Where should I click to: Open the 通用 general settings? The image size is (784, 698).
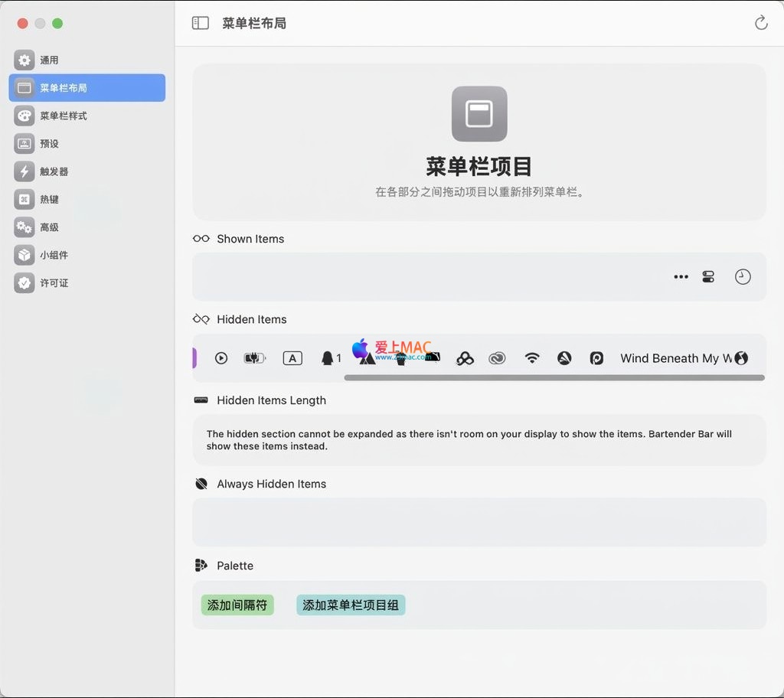tap(49, 60)
